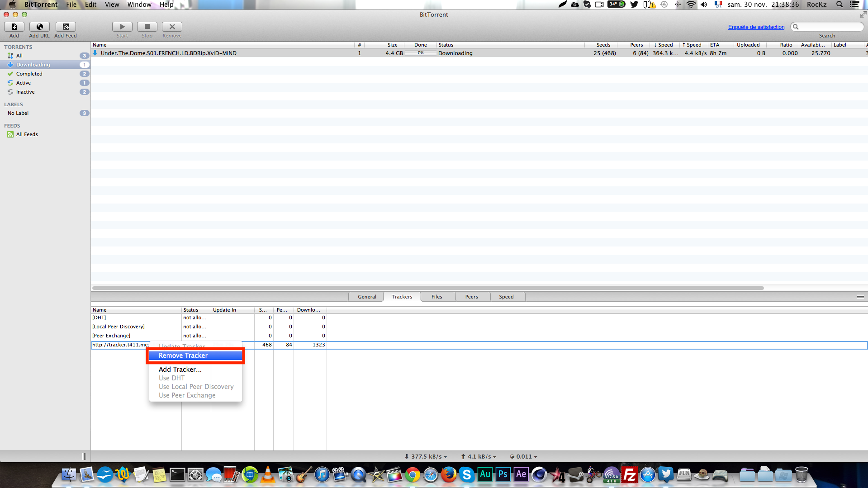Open Notification Center list icon
The width and height of the screenshot is (868, 488).
[854, 5]
